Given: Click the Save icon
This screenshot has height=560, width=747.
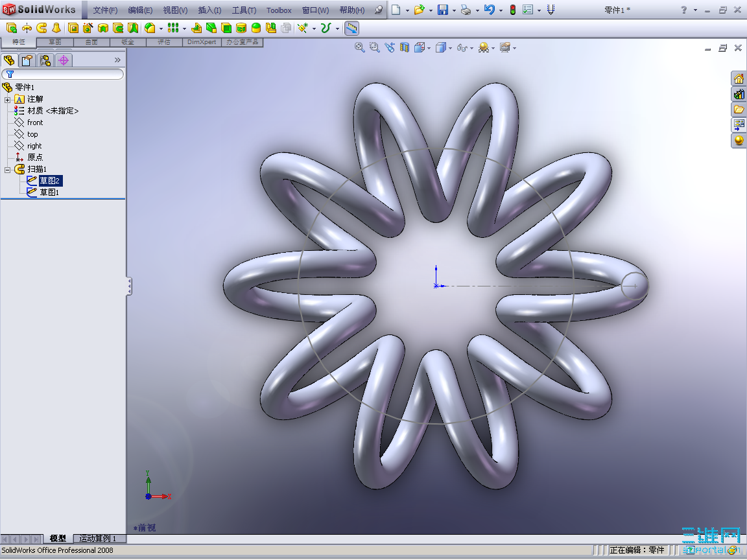Looking at the screenshot, I should (443, 10).
